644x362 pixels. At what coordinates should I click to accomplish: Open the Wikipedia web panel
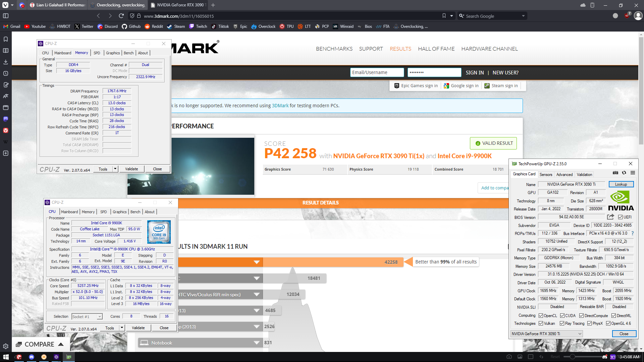pos(6,142)
